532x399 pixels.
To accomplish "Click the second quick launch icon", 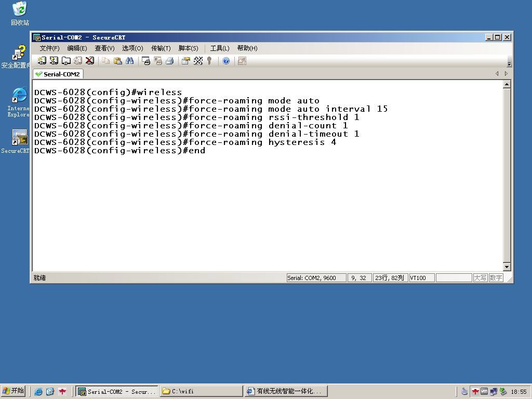I will 50,392.
